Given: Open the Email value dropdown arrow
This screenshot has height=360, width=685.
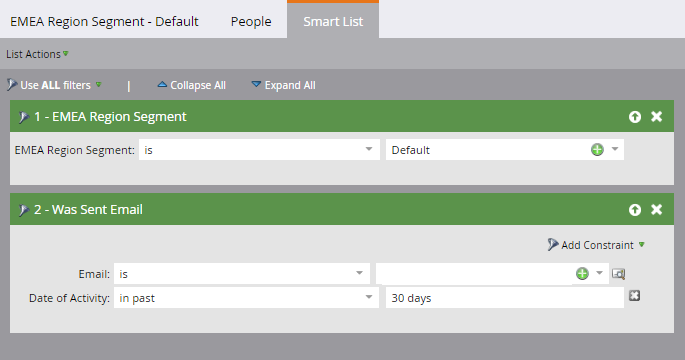Looking at the screenshot, I should pyautogui.click(x=599, y=273).
